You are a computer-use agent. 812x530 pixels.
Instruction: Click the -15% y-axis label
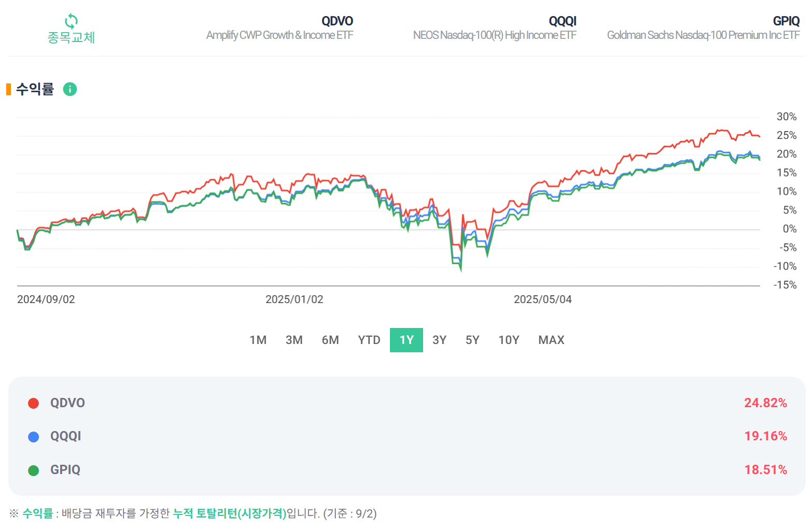785,285
